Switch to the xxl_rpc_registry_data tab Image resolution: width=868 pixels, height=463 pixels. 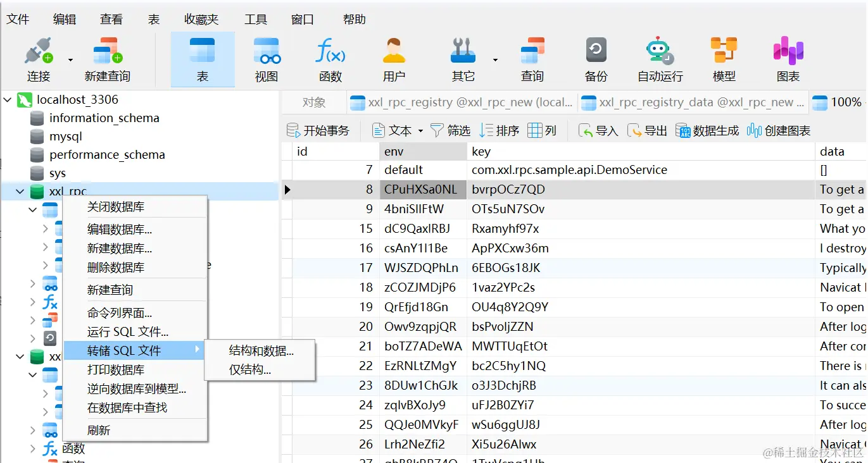(695, 102)
